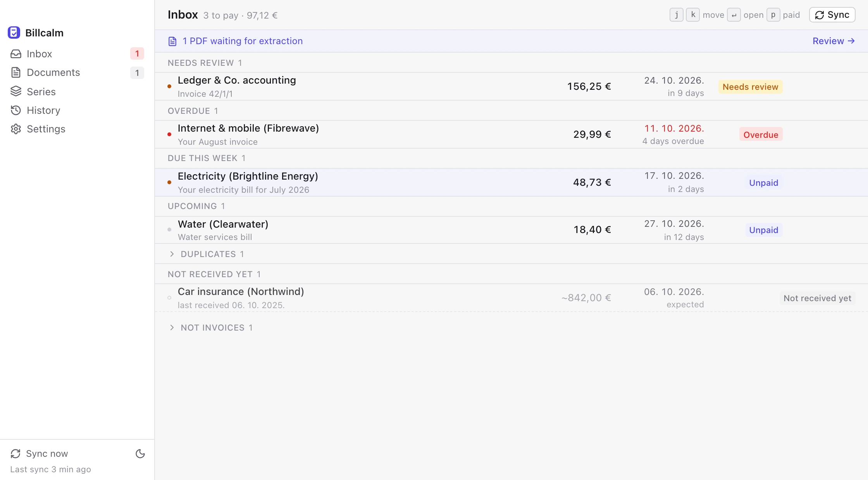Open Inbox from its sidebar tray icon
The height and width of the screenshot is (480, 868).
click(16, 54)
